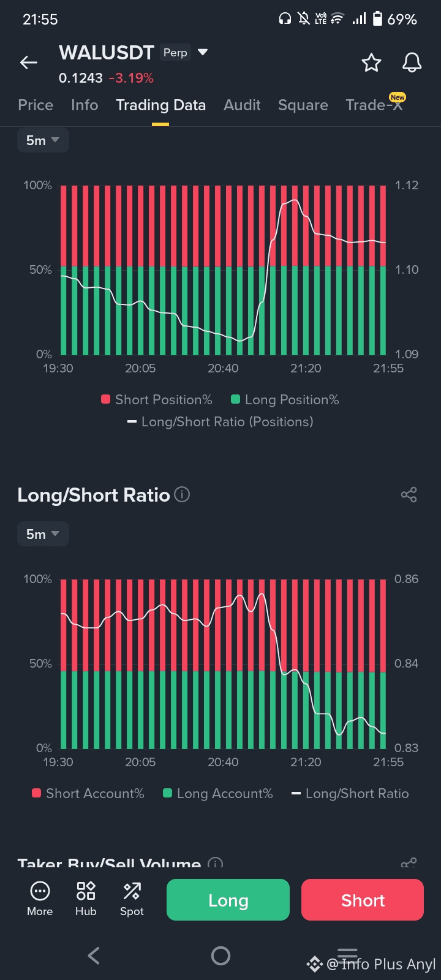Switch to the Square tab
Viewport: 441px width, 980px height.
point(303,105)
